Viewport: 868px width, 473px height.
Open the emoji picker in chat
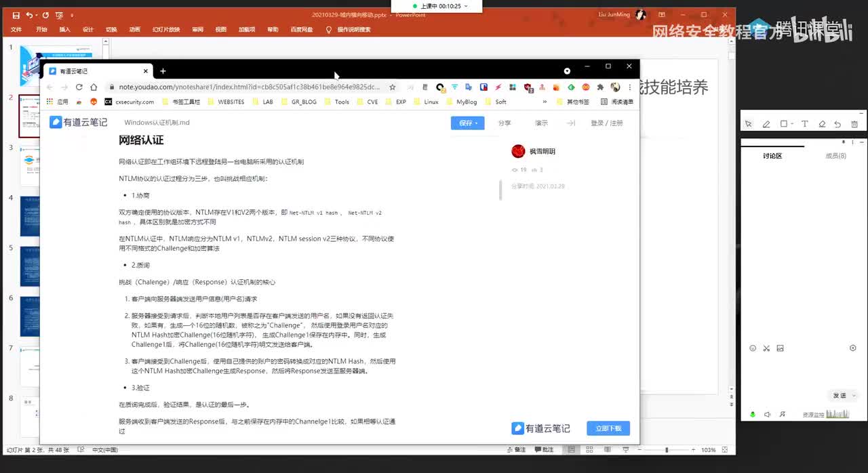(753, 348)
